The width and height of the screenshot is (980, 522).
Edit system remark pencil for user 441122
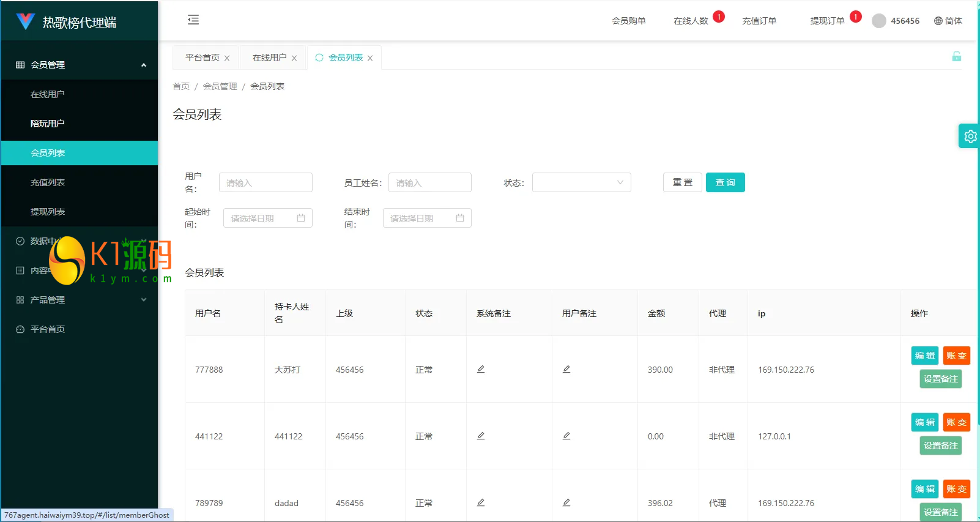click(x=481, y=436)
